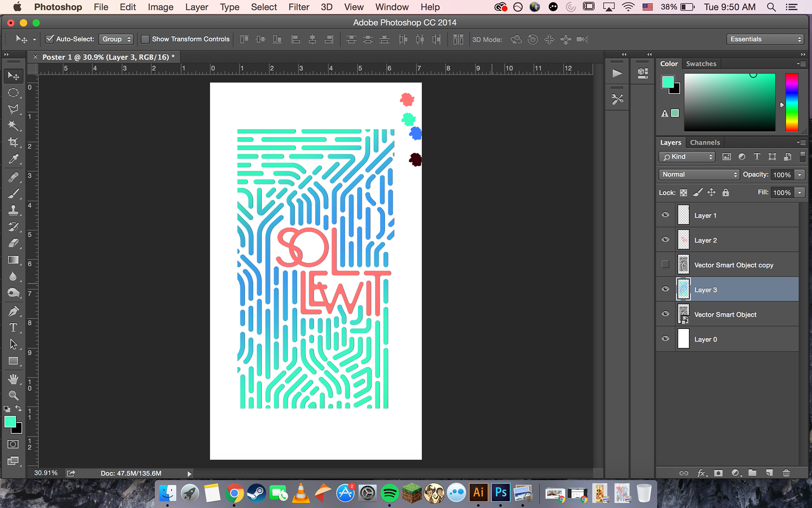Viewport: 812px width, 508px height.
Task: Select the Move tool
Action: [x=14, y=76]
